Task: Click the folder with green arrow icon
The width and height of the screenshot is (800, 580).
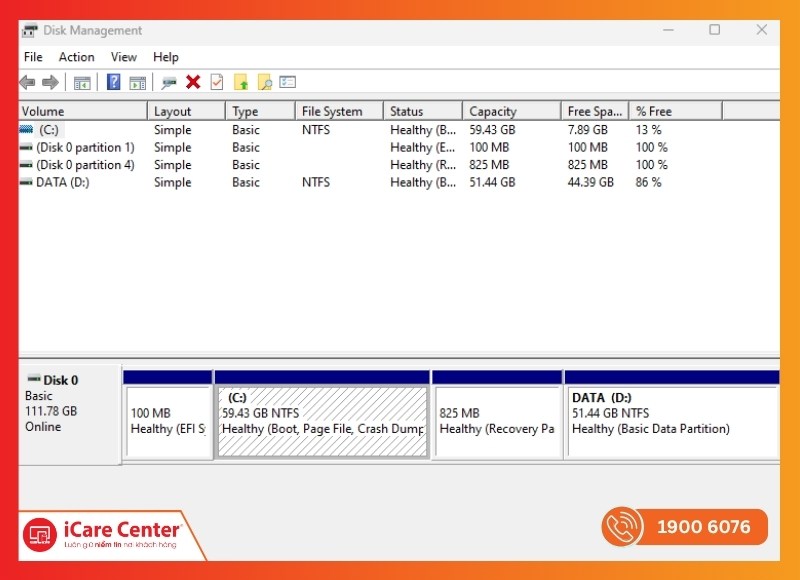Action: 241,82
